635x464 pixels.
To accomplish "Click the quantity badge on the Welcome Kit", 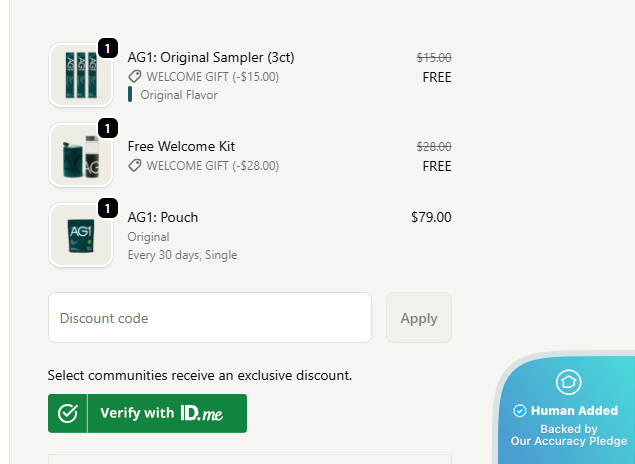I will click(x=108, y=127).
